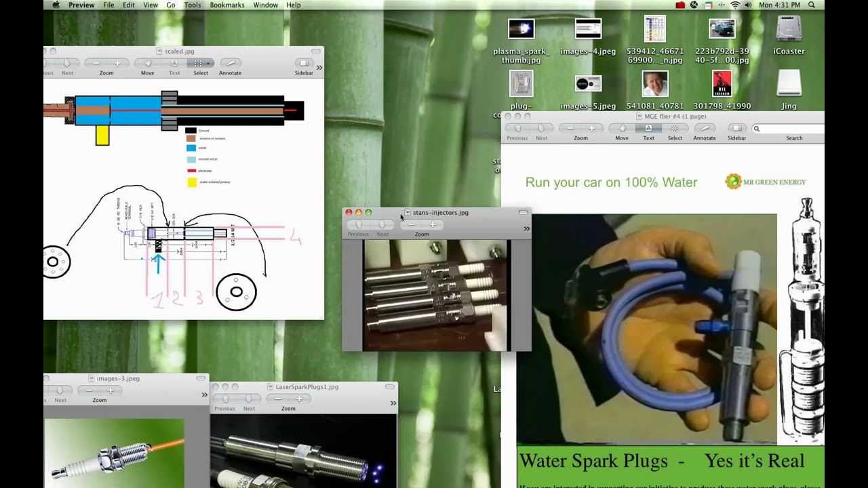Open the Apple menu

pyautogui.click(x=56, y=5)
